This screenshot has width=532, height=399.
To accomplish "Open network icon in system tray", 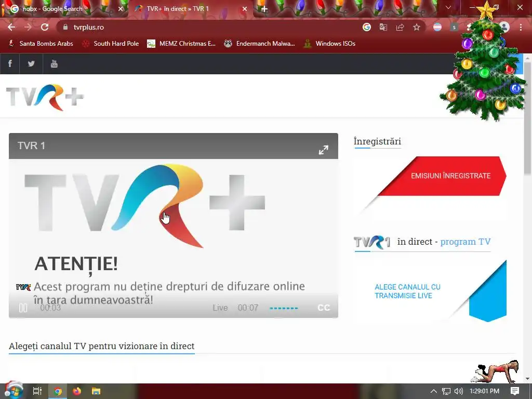I will (446, 391).
